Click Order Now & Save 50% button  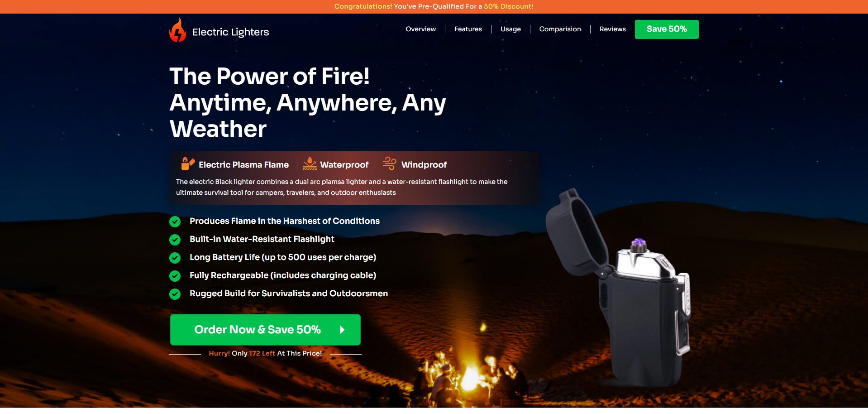pos(265,330)
